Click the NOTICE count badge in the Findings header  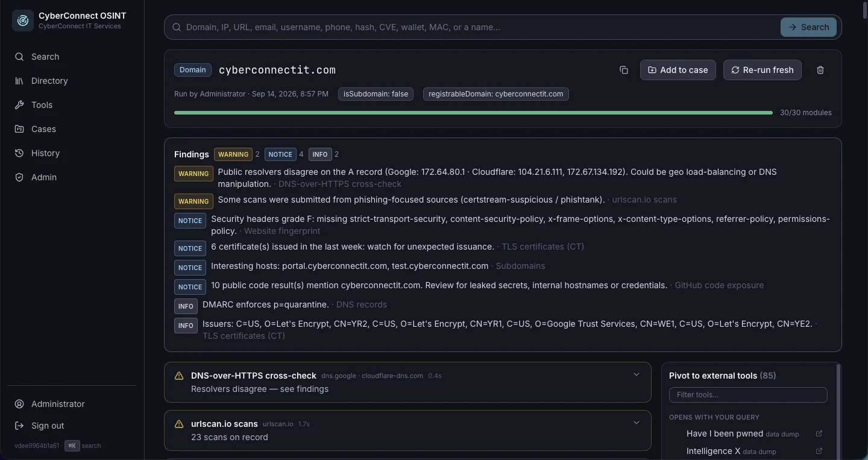[280, 154]
